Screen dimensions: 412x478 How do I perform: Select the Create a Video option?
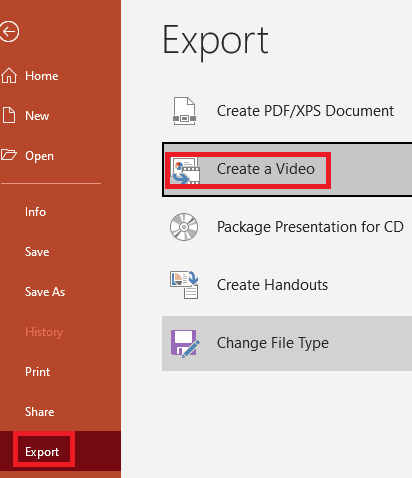click(x=287, y=169)
